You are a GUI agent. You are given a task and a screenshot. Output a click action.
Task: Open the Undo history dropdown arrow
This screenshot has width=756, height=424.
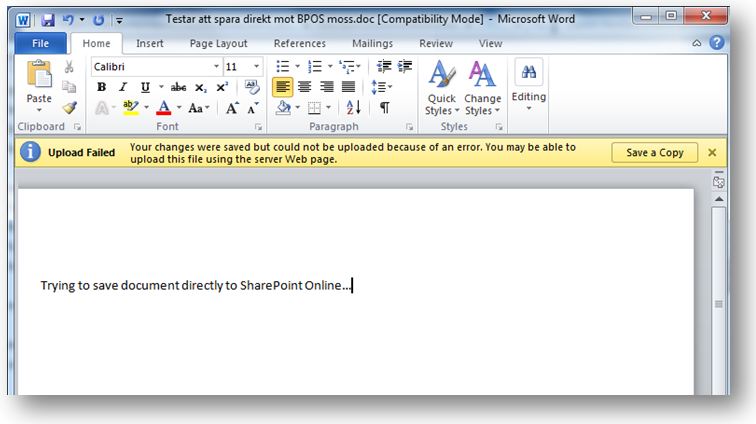point(82,20)
